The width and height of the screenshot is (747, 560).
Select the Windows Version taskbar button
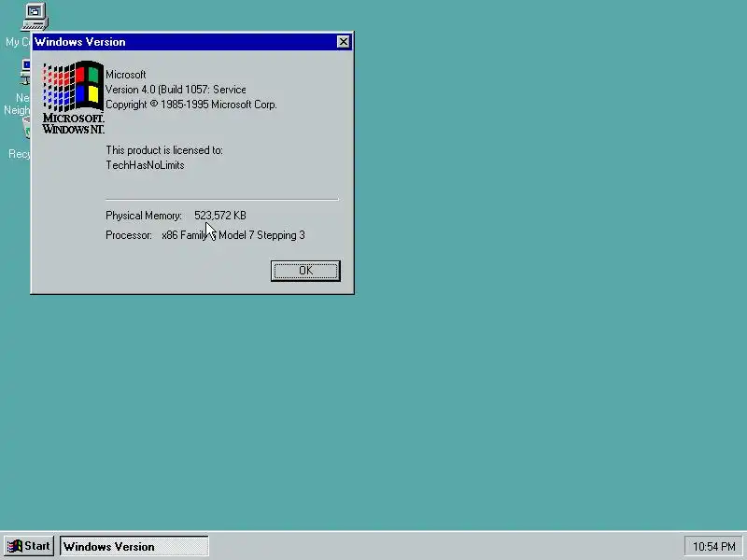[x=134, y=546]
